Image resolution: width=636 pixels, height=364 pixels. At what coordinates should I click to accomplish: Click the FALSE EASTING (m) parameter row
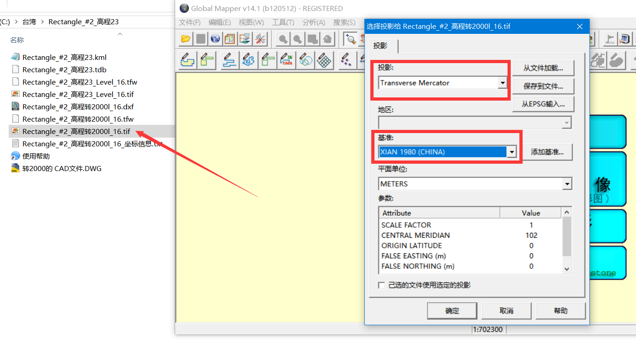point(470,256)
